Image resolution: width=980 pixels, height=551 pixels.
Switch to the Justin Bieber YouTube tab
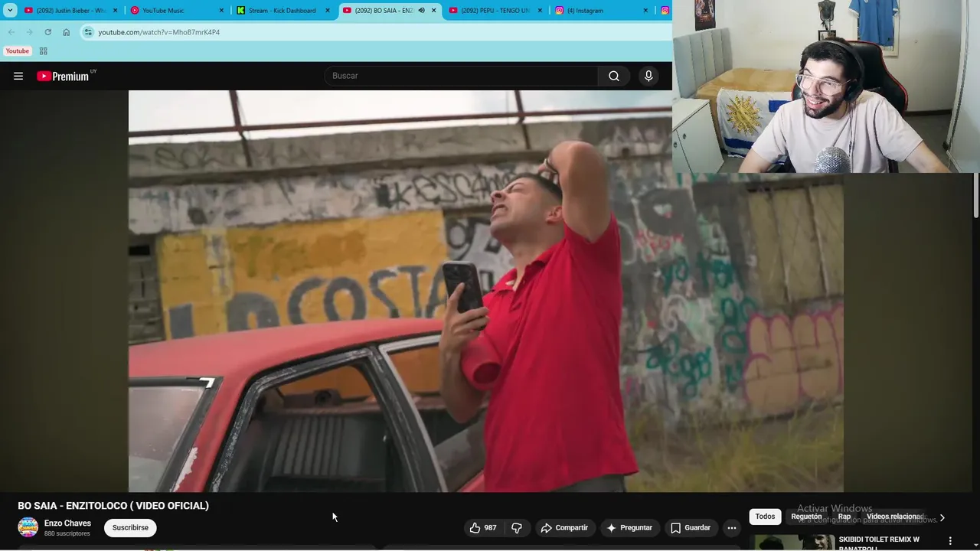point(71,11)
